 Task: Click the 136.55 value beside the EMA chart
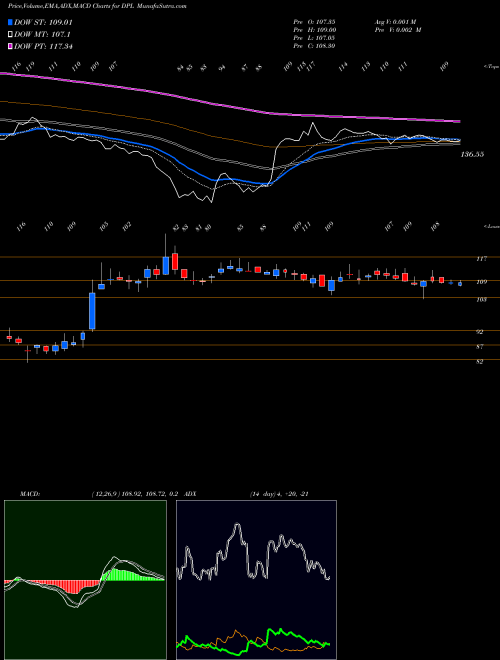(472, 154)
